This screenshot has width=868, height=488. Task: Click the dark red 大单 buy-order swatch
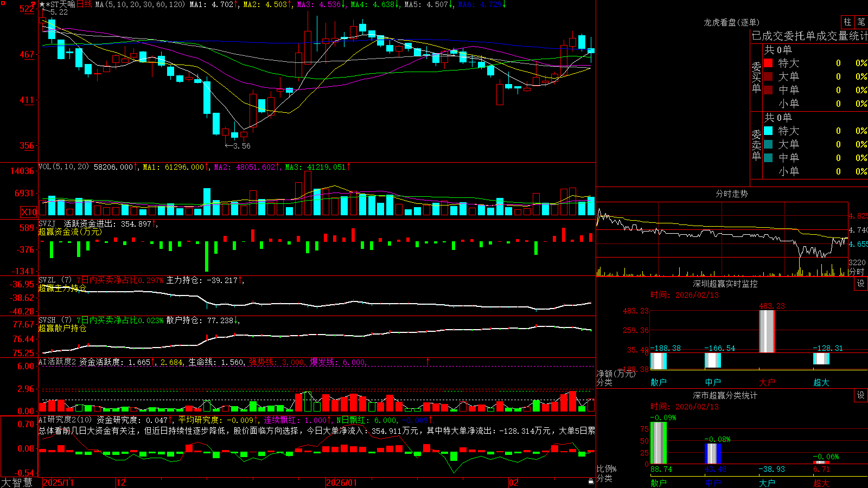768,76
